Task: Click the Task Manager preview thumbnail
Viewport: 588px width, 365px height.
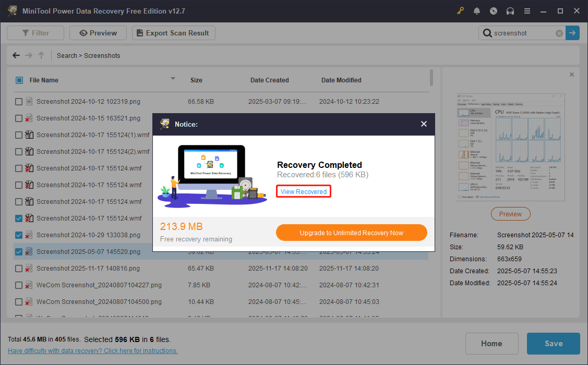Action: pyautogui.click(x=510, y=147)
